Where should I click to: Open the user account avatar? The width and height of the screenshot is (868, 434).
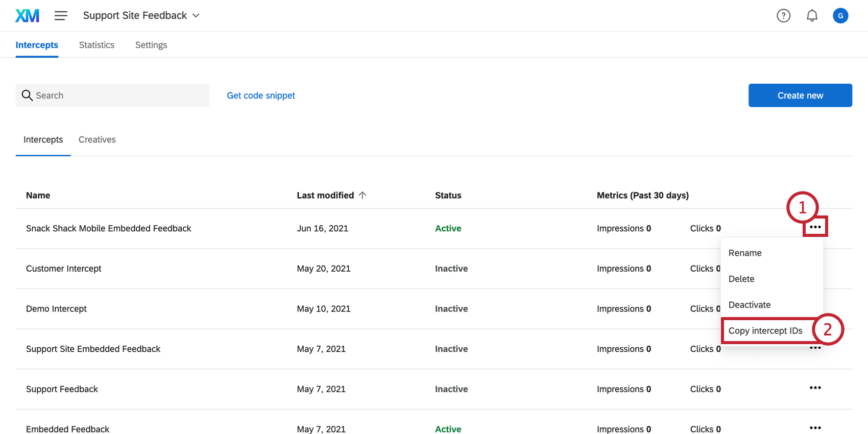click(840, 16)
